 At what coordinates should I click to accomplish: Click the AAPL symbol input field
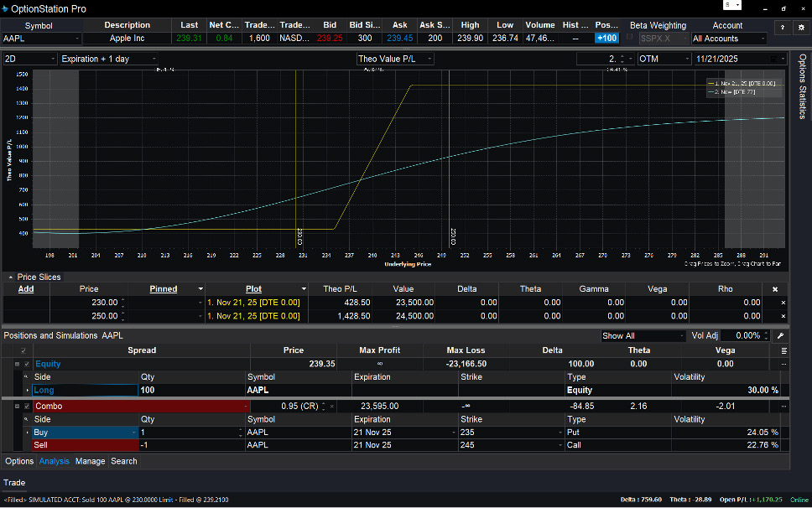[x=39, y=39]
